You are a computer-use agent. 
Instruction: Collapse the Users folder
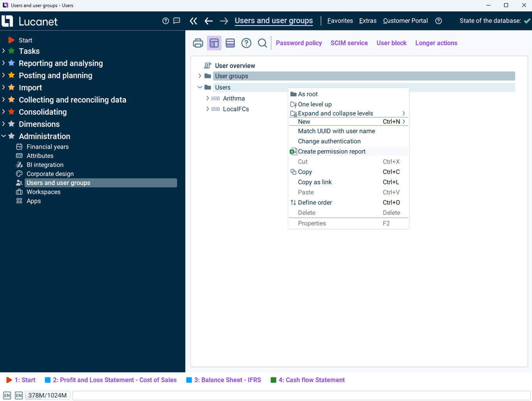pyautogui.click(x=200, y=87)
